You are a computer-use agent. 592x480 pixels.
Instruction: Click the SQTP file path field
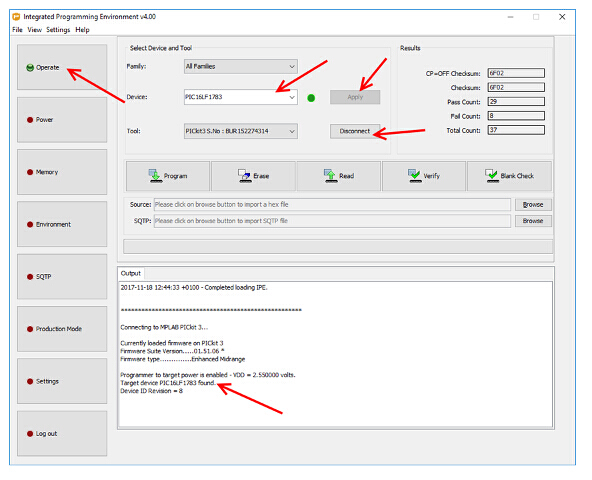pos(332,221)
